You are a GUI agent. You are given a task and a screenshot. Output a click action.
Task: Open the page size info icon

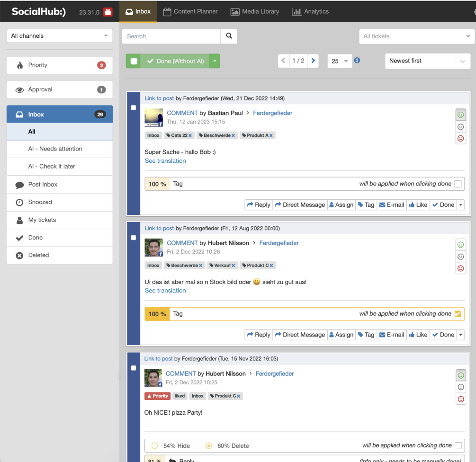click(x=357, y=60)
